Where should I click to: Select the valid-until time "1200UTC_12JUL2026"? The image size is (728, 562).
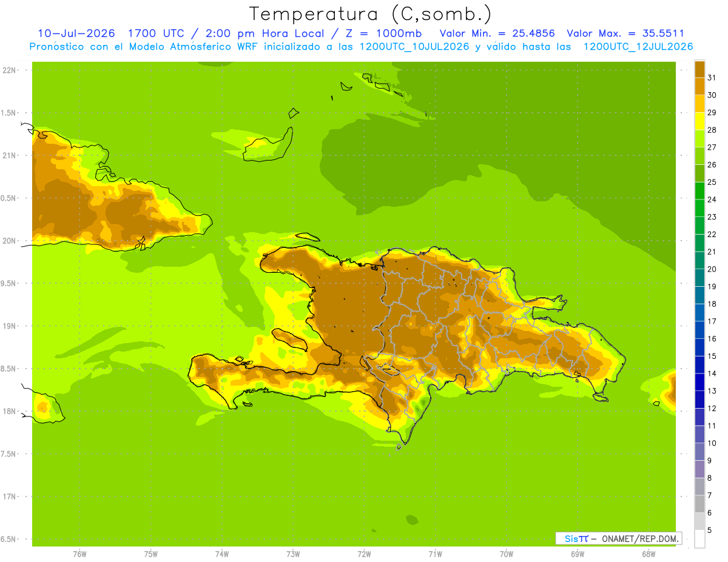click(638, 47)
